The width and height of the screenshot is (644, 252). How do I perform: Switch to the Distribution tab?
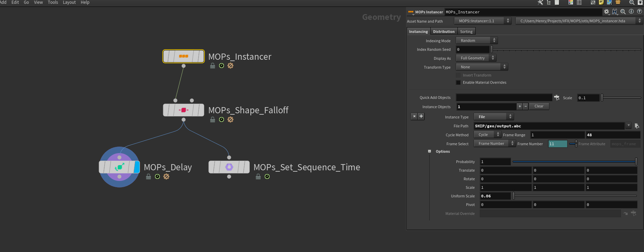coord(443,32)
